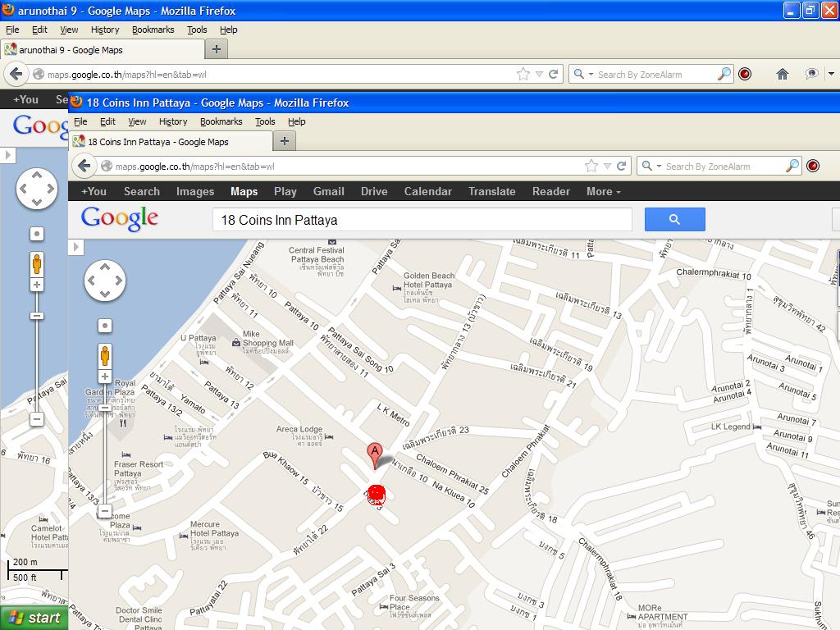This screenshot has width=840, height=630.
Task: Open Bookmarks menu in front Firefox window
Action: click(x=221, y=121)
